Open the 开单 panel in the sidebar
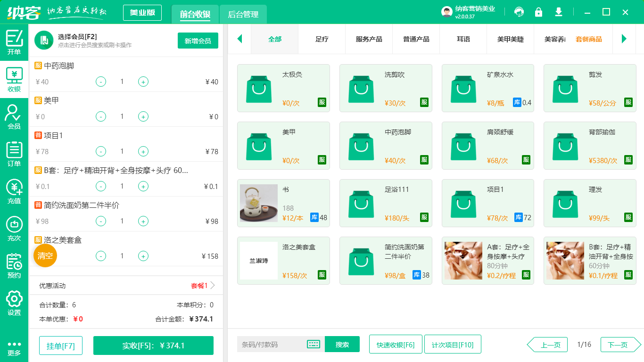Image resolution: width=644 pixels, height=362 pixels. [x=14, y=40]
